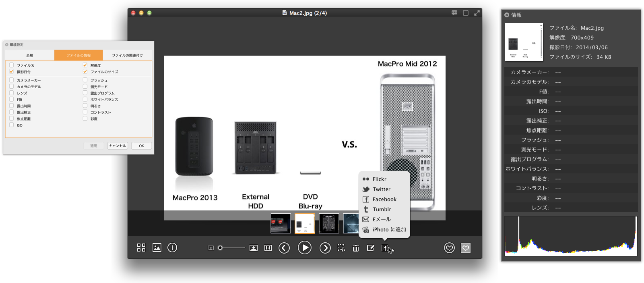Click the 34 KB file size value
Image resolution: width=644 pixels, height=283 pixels.
click(x=604, y=57)
